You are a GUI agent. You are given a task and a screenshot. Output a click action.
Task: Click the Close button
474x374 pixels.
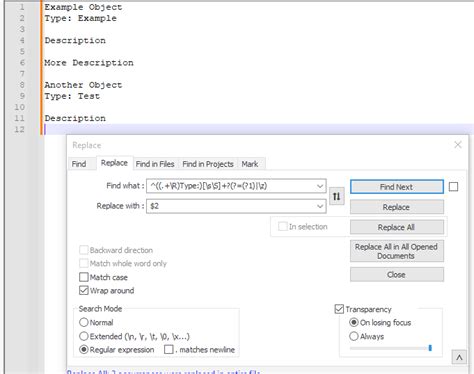pos(397,275)
